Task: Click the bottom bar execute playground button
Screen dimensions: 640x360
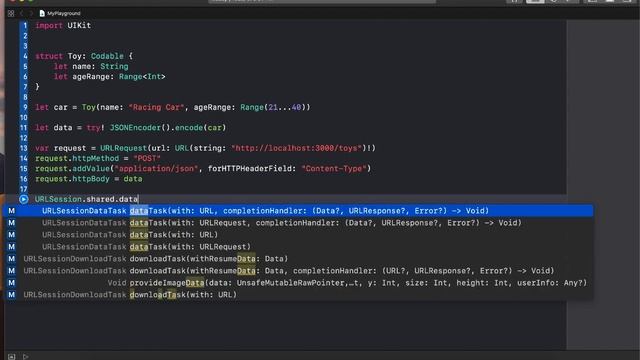Action: [25, 357]
